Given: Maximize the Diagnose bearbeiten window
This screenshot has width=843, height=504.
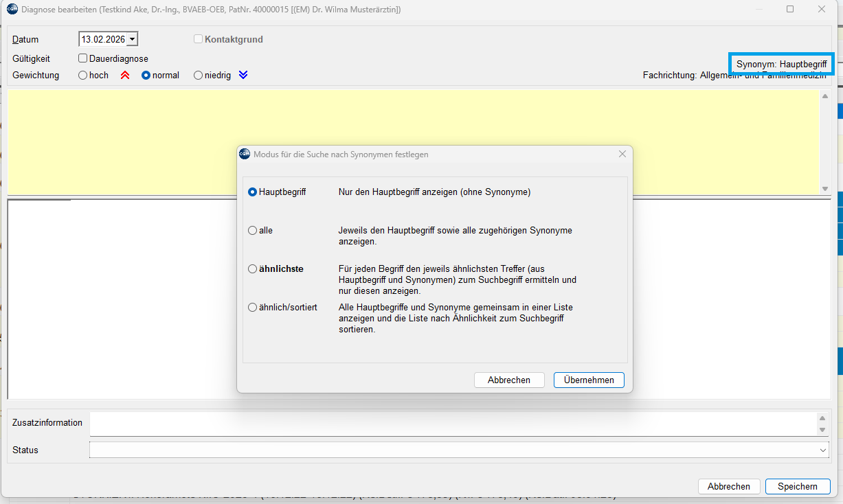Looking at the screenshot, I should (x=790, y=9).
